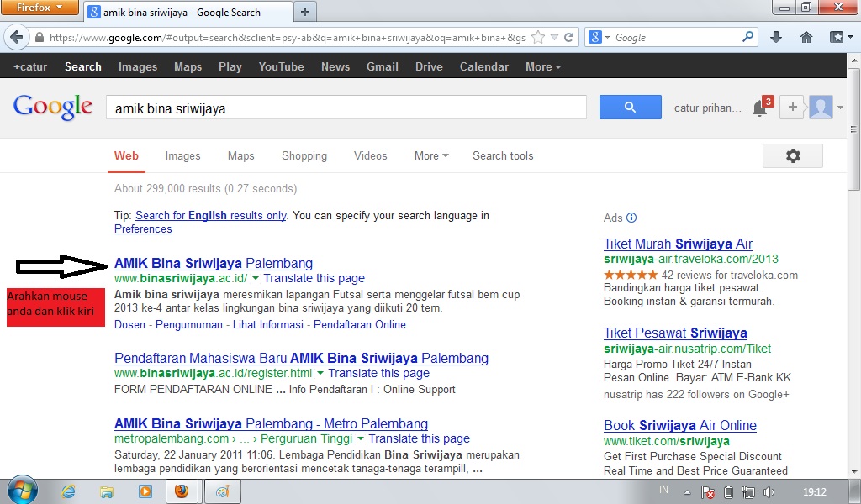
Task: Open the Metro Palembang result link
Action: coord(272,424)
